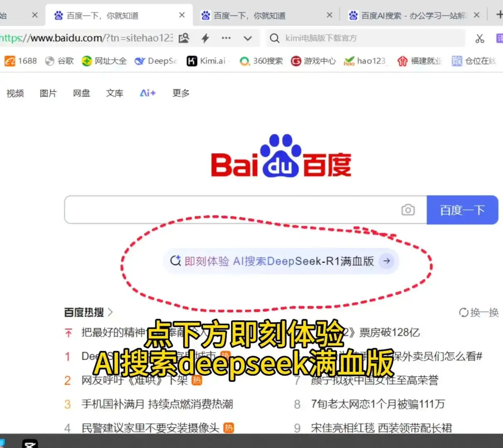Click the screenshot-capture icon in the address bar
Screen dimensions: 503x448
184,38
